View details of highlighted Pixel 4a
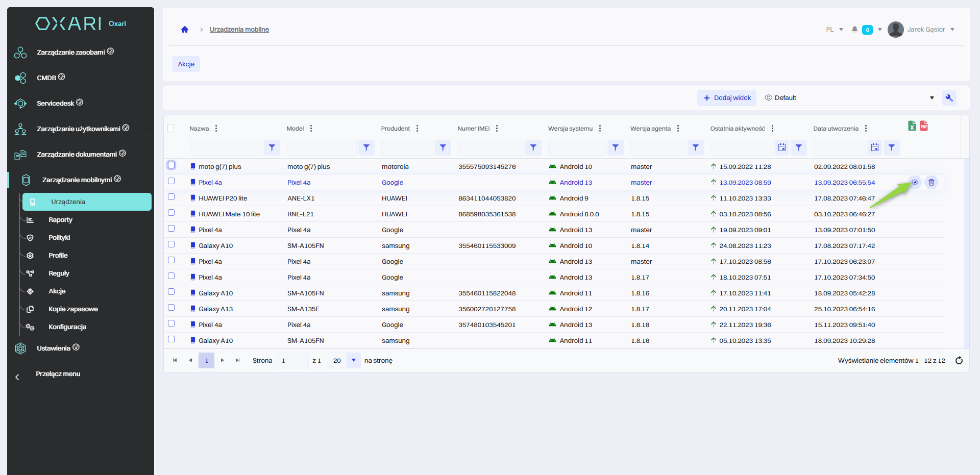980x475 pixels. pos(915,183)
